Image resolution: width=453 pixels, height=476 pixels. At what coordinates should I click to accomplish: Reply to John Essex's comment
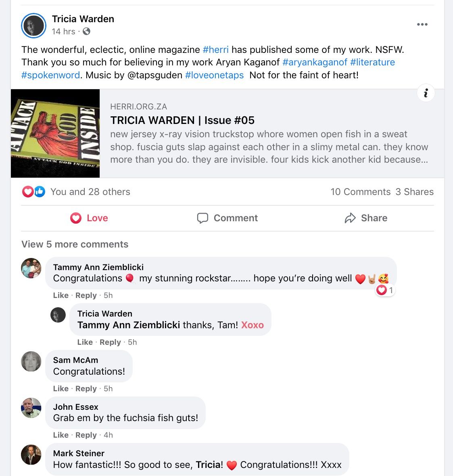[x=86, y=435]
